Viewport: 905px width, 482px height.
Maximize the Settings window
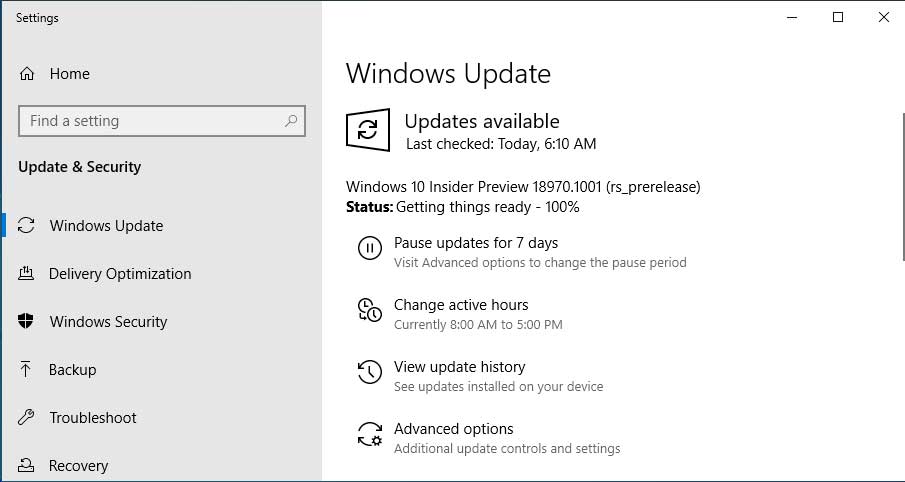click(837, 17)
